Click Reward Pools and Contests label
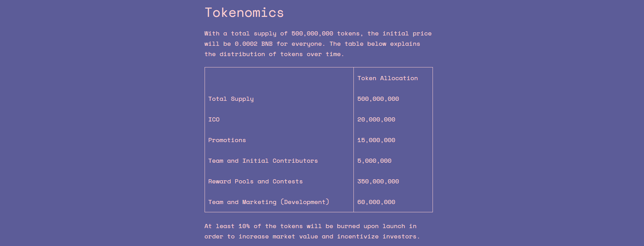The image size is (644, 246). click(x=255, y=181)
